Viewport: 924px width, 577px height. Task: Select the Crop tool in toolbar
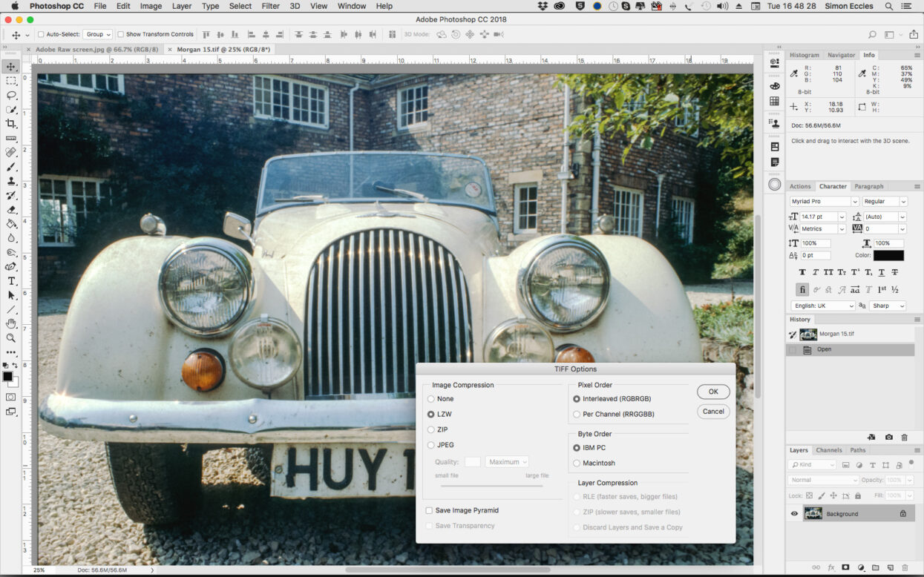click(x=11, y=124)
